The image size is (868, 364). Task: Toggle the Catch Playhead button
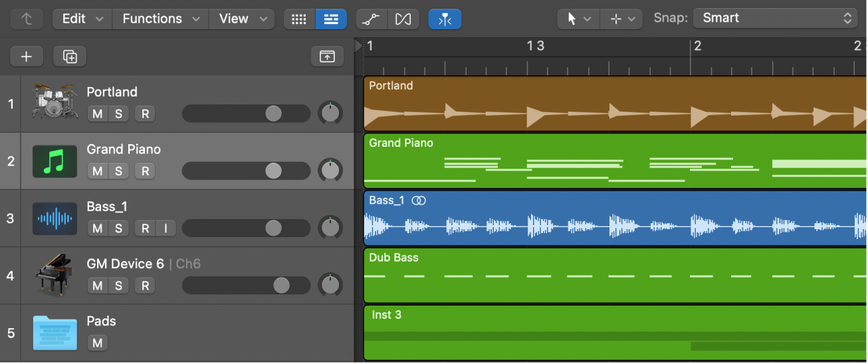coord(445,19)
